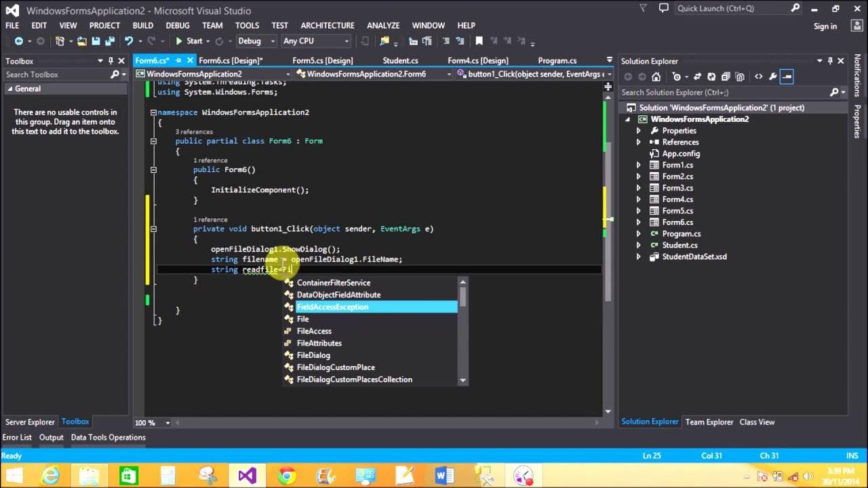
Task: Expand the Form1.cs tree node
Action: 638,165
